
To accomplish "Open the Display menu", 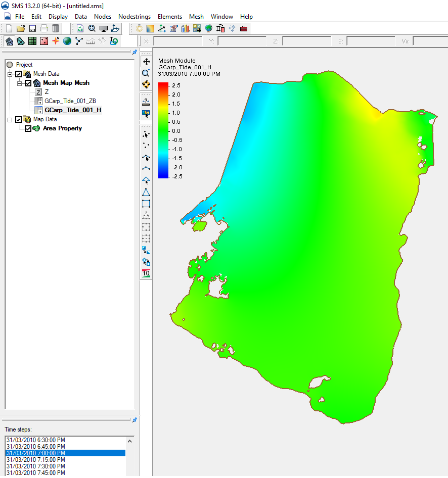I will point(58,17).
